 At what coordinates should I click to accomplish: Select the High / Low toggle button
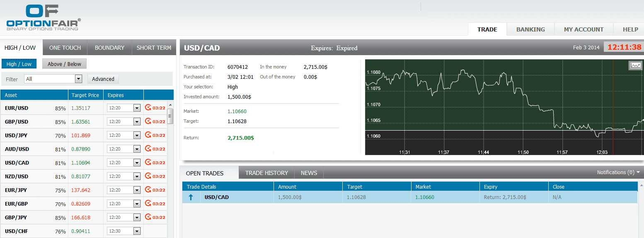19,64
